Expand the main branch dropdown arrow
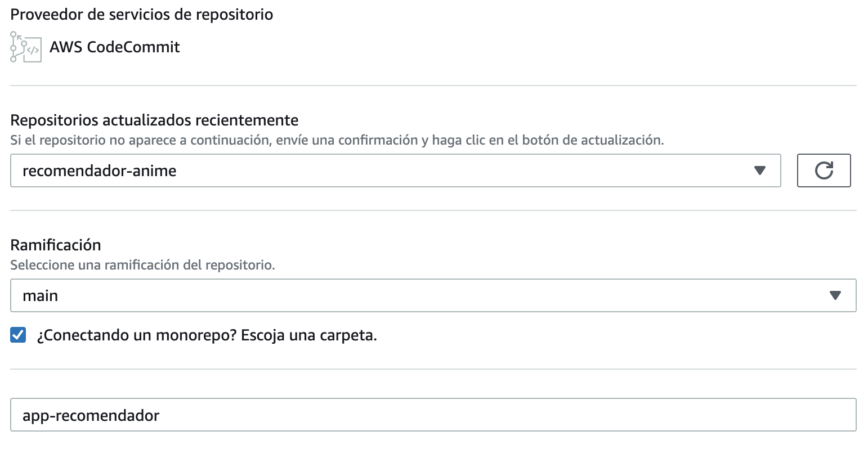 [835, 295]
